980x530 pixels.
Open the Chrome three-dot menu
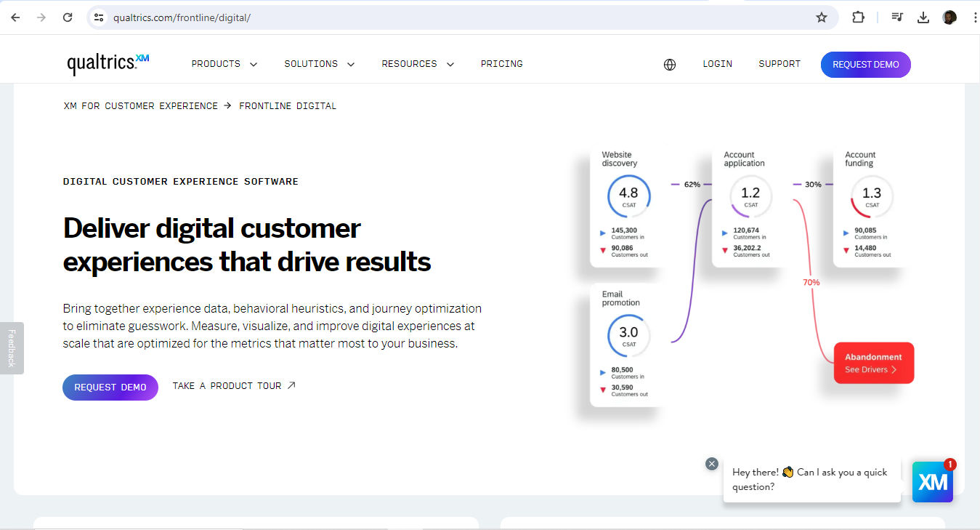tap(974, 16)
